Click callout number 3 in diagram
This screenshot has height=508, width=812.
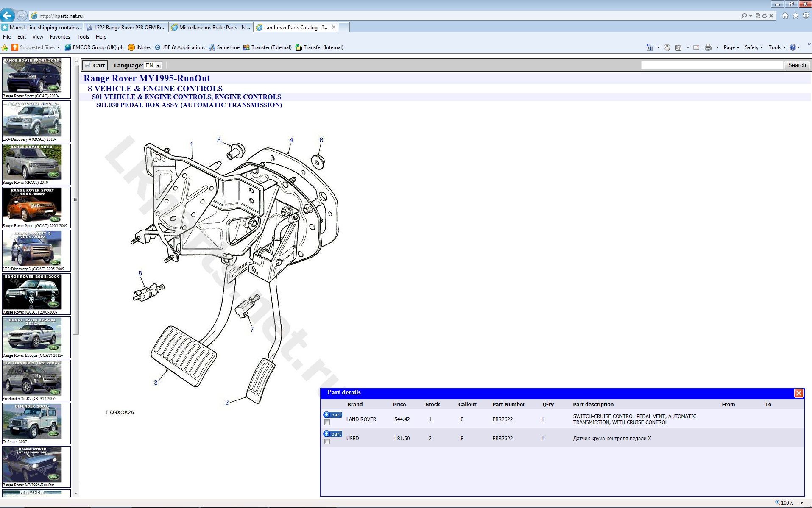point(156,383)
